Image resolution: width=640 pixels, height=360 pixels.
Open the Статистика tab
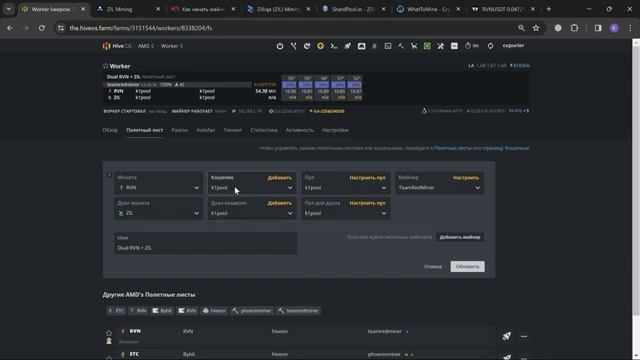pos(264,130)
